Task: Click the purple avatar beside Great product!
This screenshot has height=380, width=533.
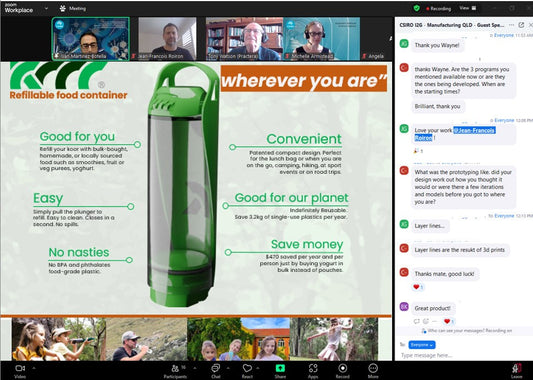Action: point(404,306)
